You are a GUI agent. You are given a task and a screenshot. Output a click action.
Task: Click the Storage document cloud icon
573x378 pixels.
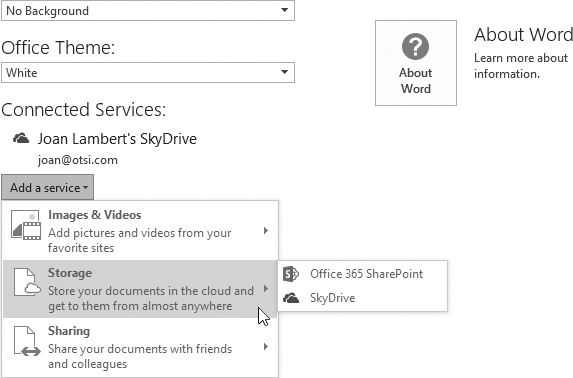pyautogui.click(x=27, y=282)
